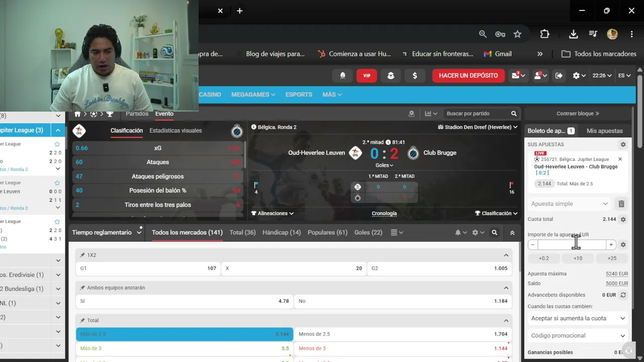Expand the Código promocional field
644x362 pixels.
point(578,335)
